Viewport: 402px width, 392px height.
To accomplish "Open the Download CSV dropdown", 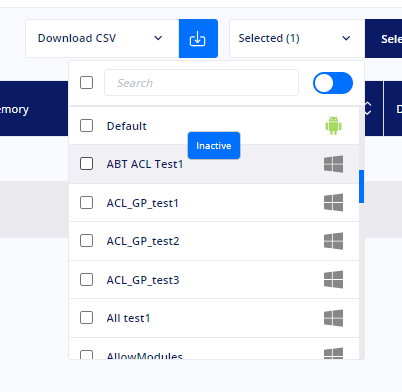I will pos(102,38).
